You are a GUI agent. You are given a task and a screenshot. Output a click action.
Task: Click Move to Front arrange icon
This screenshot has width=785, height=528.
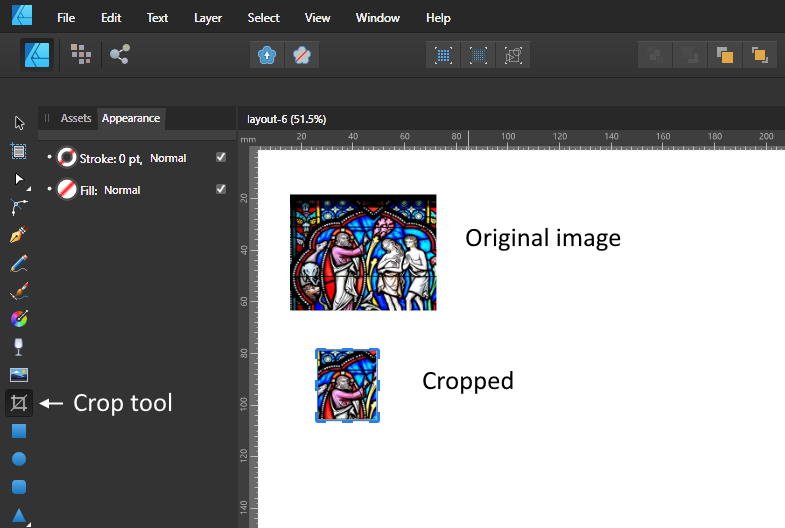(x=759, y=55)
